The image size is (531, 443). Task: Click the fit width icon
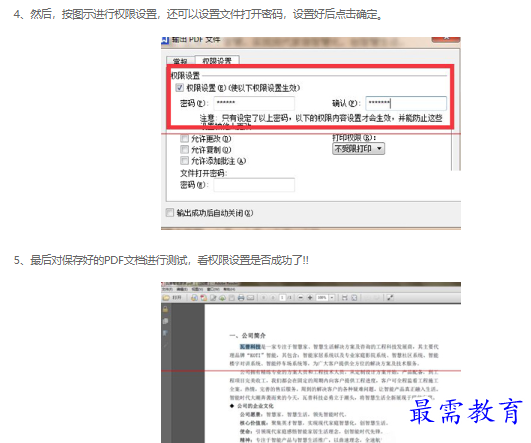(345, 298)
